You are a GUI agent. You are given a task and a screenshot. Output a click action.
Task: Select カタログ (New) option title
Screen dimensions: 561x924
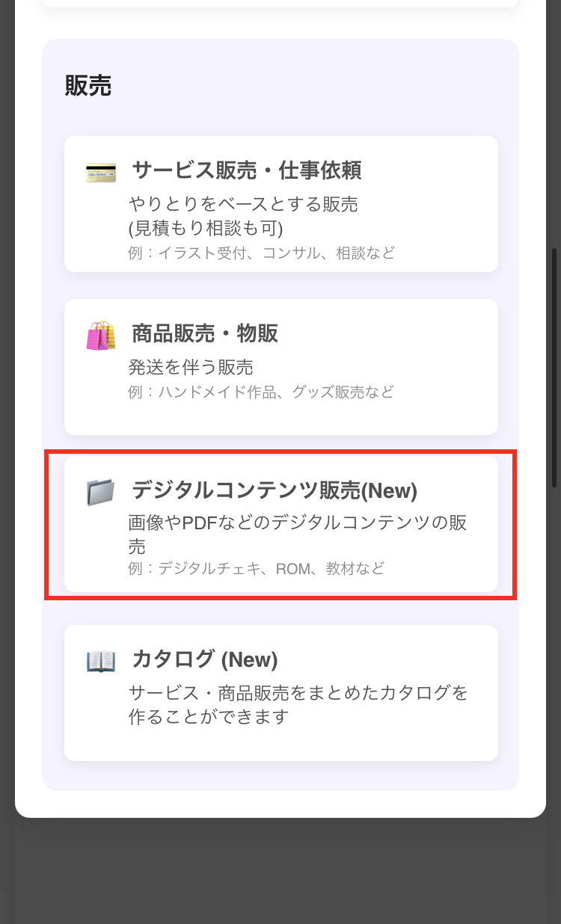tap(205, 659)
